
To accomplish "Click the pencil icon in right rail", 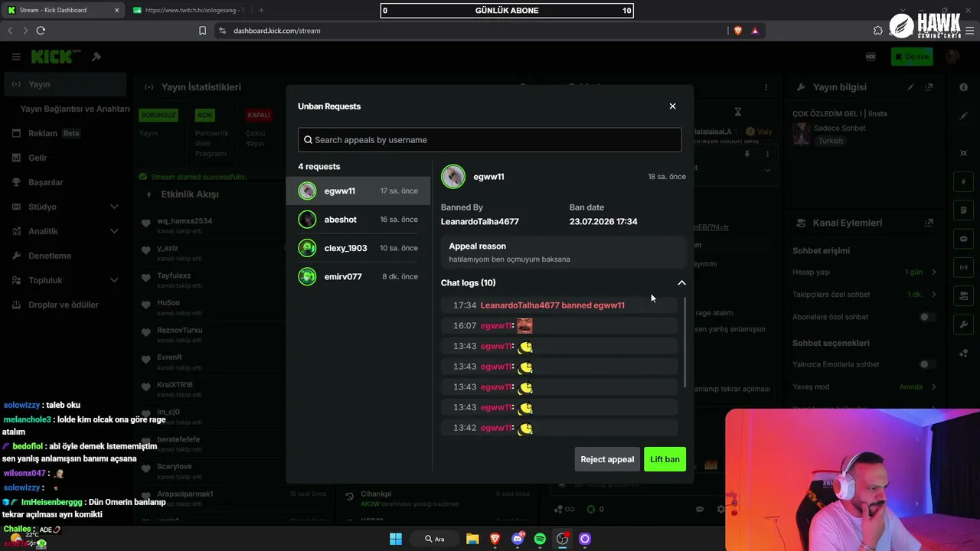I will tap(963, 116).
